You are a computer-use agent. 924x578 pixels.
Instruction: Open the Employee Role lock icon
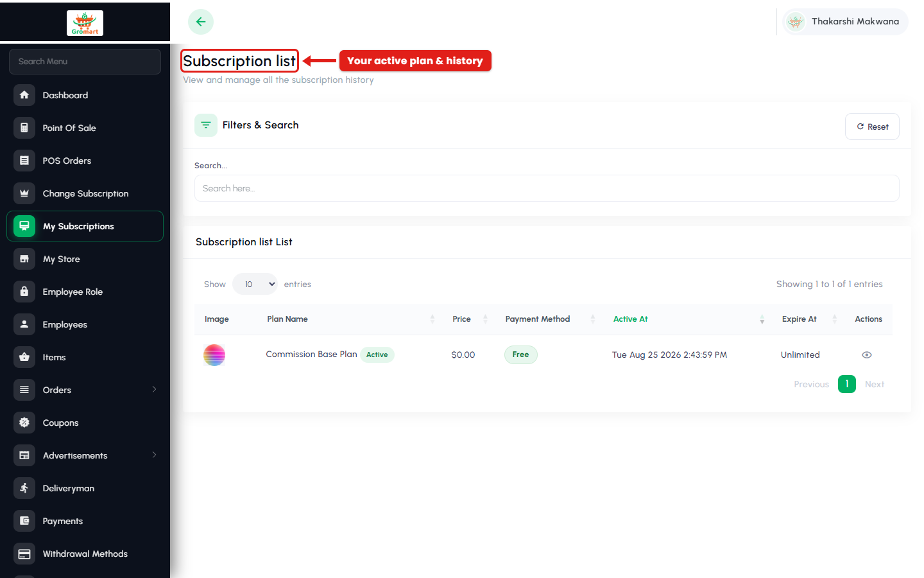[x=24, y=292]
